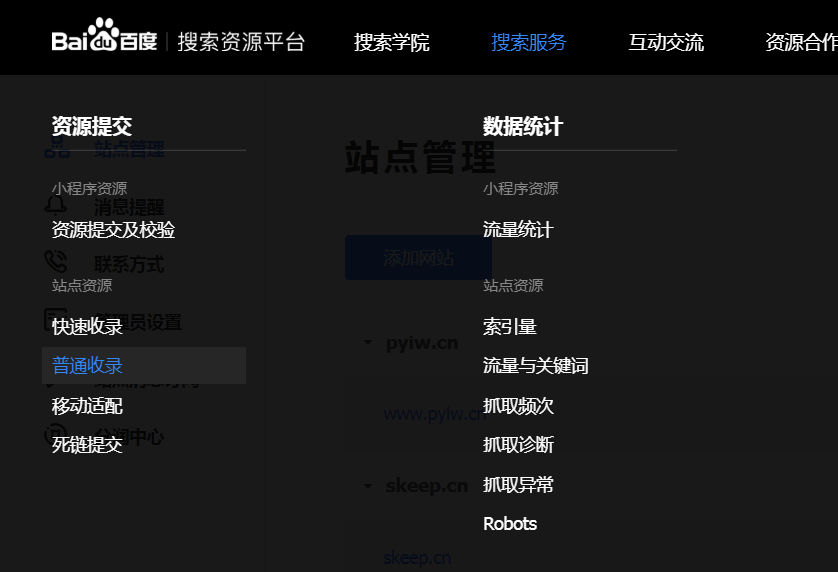Open Robots data entry

pos(510,524)
